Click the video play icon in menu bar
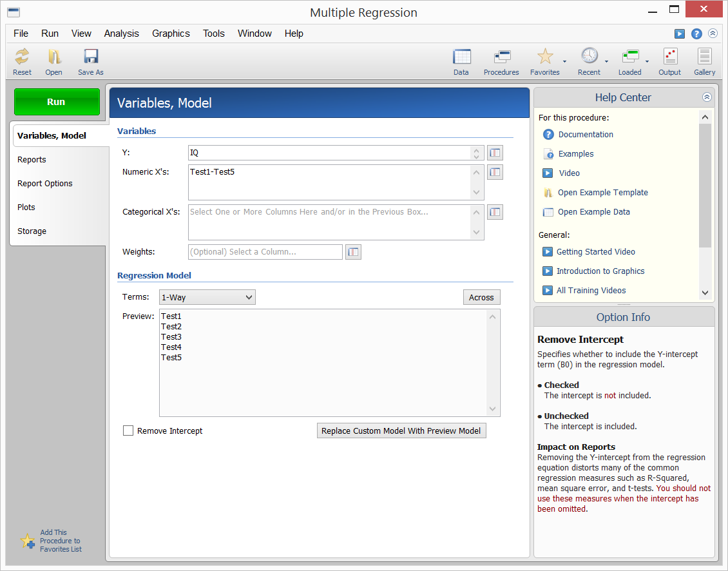Image resolution: width=728 pixels, height=571 pixels. coord(679,34)
